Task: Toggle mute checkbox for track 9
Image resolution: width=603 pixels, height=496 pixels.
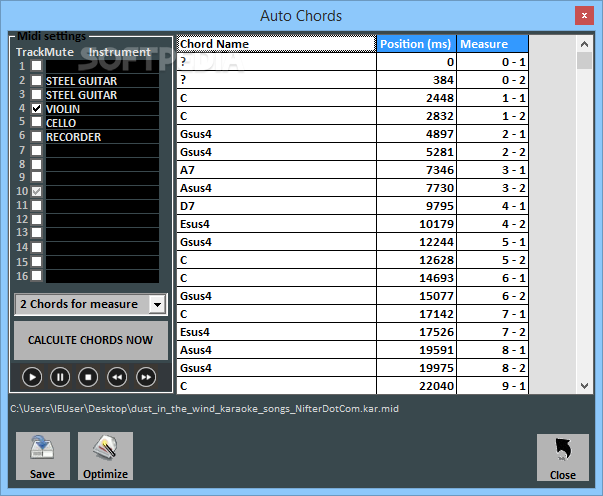Action: coord(37,177)
